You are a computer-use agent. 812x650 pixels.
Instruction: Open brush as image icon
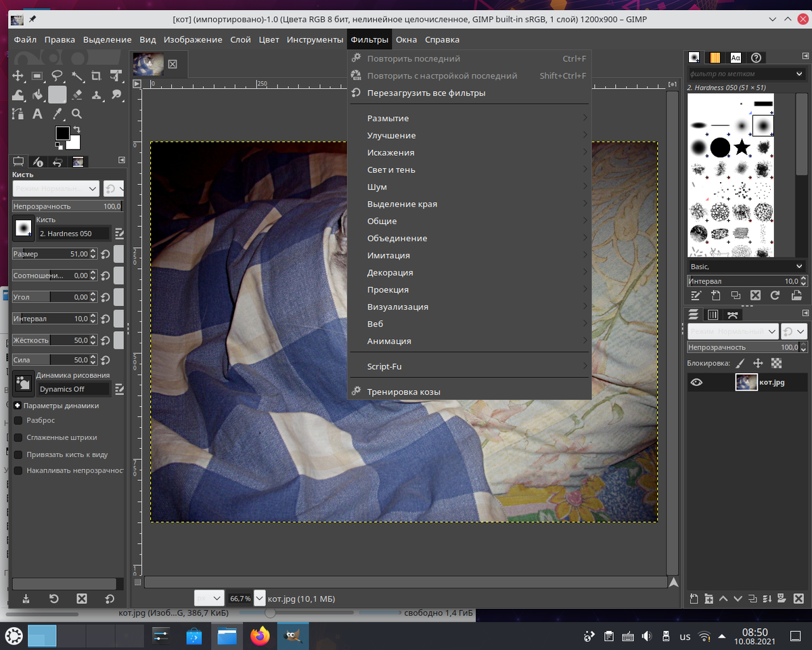795,295
